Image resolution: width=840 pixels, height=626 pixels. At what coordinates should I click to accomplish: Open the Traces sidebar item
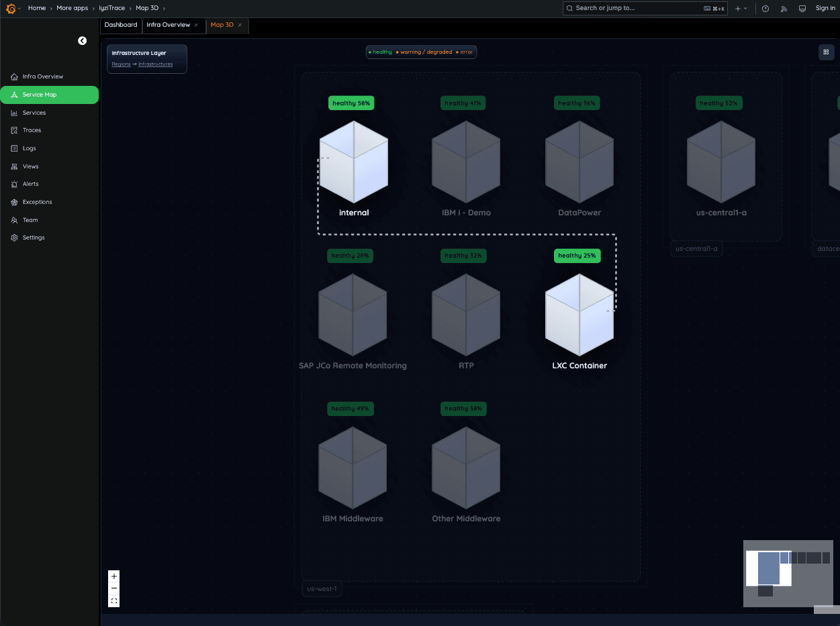click(x=32, y=130)
